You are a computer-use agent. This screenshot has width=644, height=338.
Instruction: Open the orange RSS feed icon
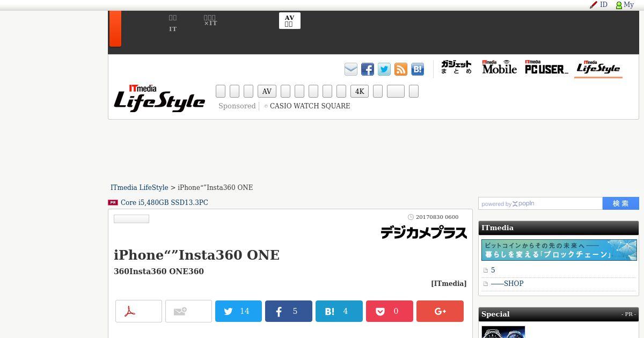pyautogui.click(x=401, y=69)
